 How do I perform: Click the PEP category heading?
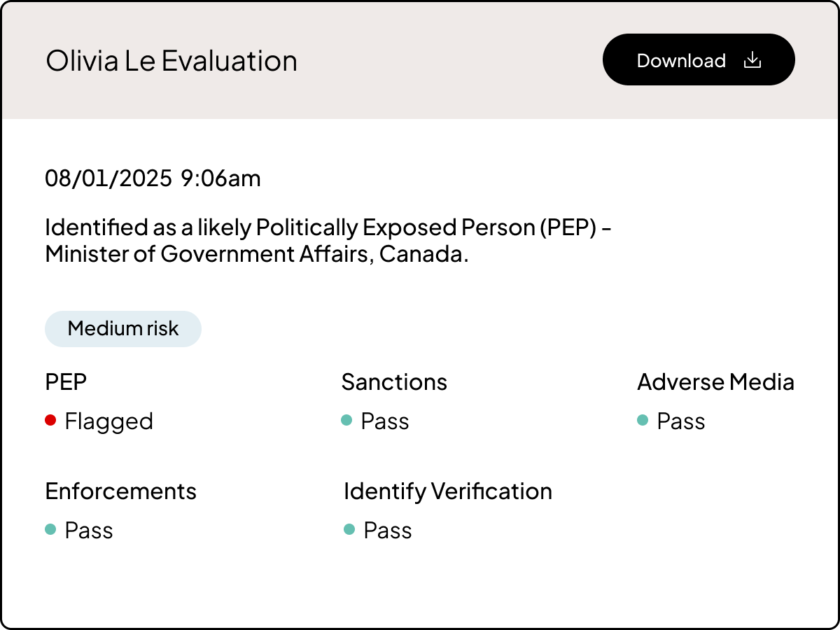[65, 381]
